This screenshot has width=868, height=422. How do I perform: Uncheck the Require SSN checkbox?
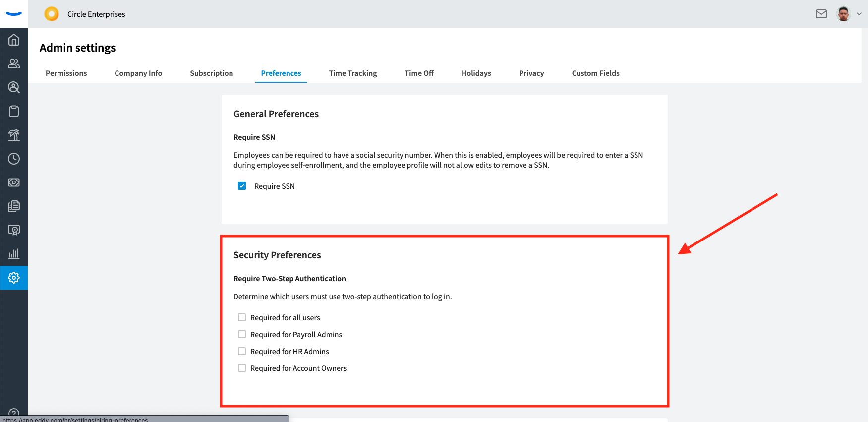[x=242, y=186]
